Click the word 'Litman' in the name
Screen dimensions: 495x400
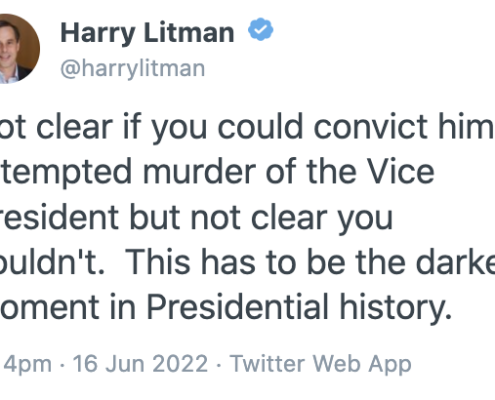[189, 33]
